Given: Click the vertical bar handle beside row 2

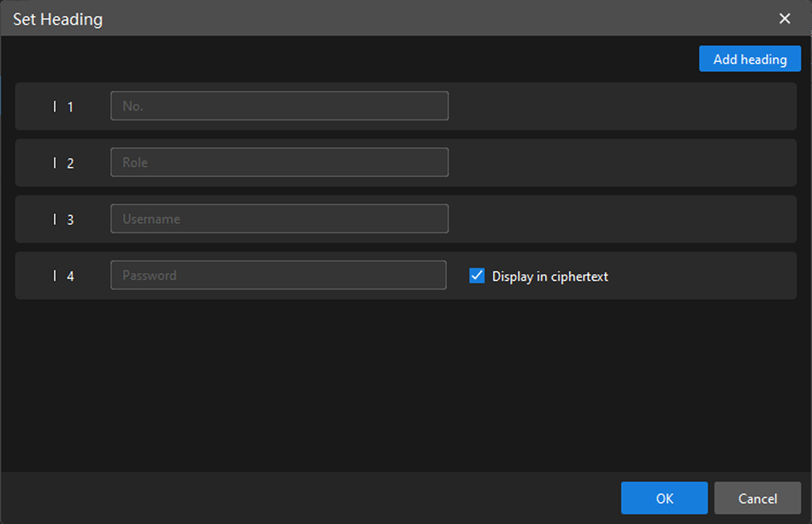Looking at the screenshot, I should click(x=55, y=163).
